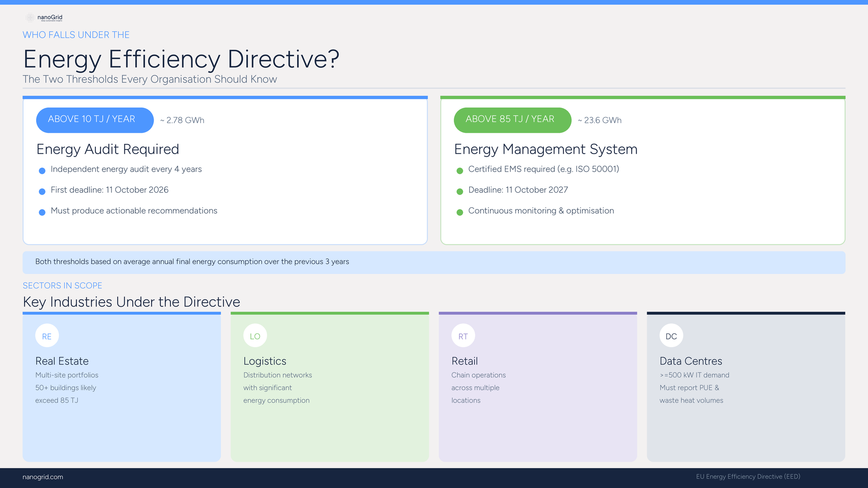Select the Real Estate card title

tap(62, 361)
